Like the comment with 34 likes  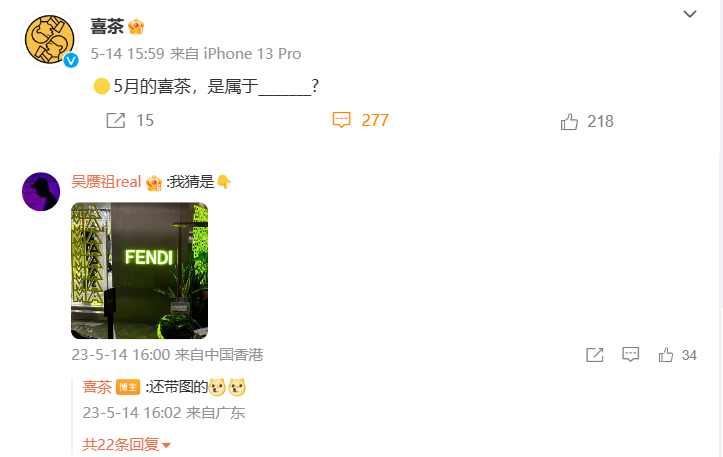pyautogui.click(x=665, y=355)
